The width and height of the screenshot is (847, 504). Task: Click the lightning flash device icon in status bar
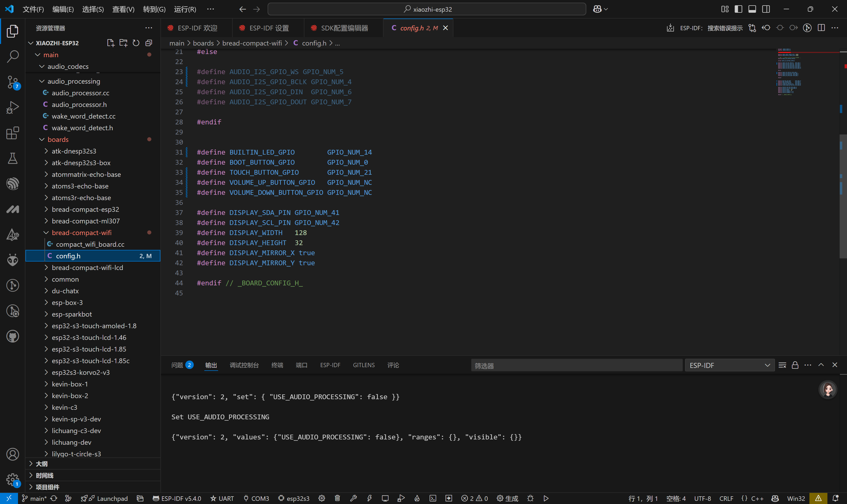[369, 498]
